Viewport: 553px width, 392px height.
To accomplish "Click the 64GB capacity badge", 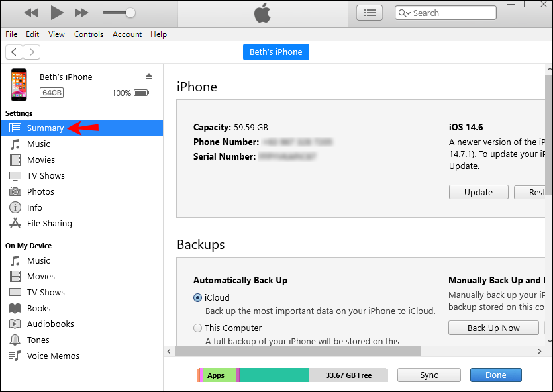I will [x=52, y=93].
